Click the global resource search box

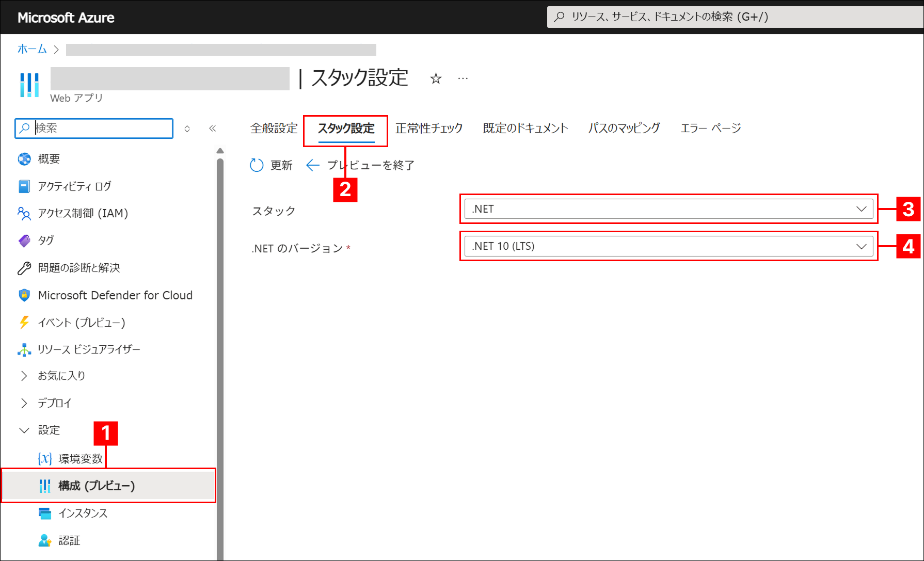(x=736, y=17)
